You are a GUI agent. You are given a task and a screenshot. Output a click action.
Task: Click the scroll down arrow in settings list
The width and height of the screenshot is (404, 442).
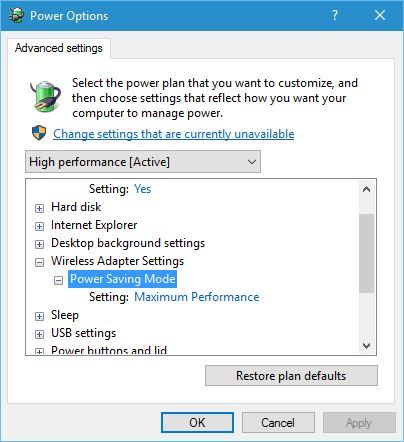[x=366, y=346]
